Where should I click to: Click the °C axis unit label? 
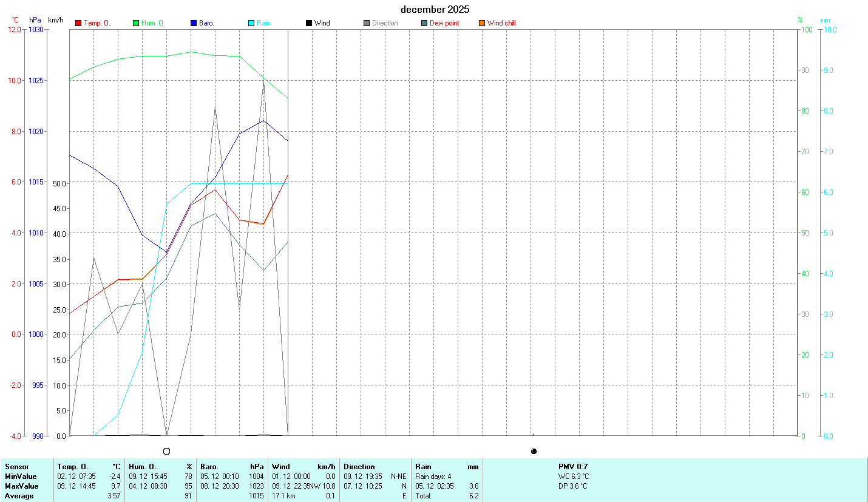[x=15, y=20]
